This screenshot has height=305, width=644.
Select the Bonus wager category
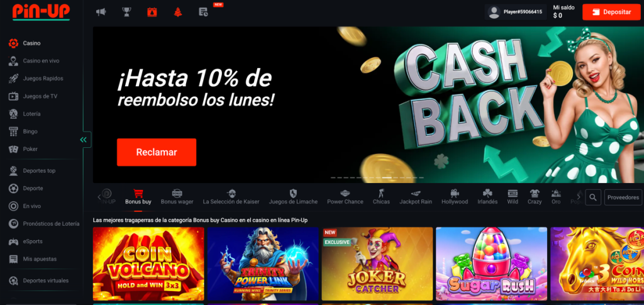click(x=177, y=197)
